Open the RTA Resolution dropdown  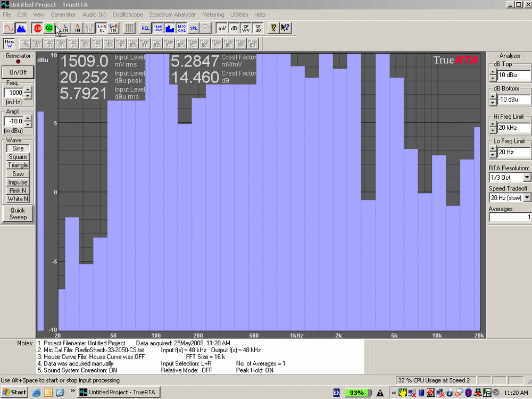(x=527, y=178)
